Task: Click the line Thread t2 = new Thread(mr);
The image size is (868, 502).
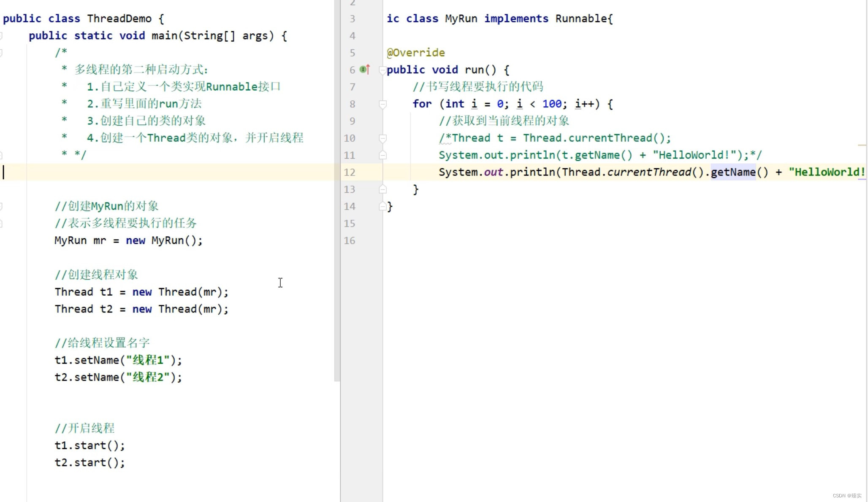Action: (141, 309)
